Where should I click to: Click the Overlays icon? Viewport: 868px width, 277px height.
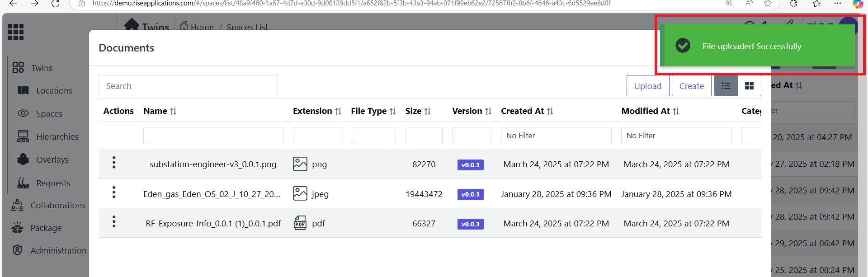point(23,159)
